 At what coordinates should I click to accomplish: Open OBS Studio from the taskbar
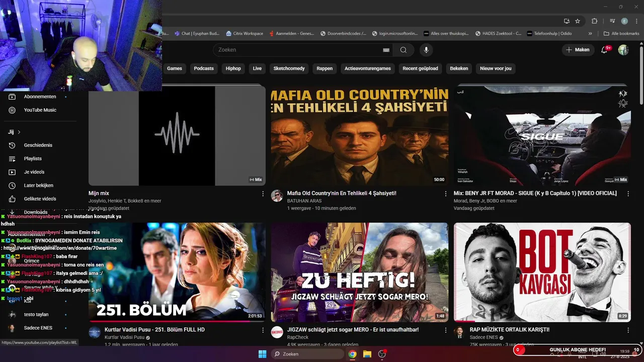coord(382,354)
